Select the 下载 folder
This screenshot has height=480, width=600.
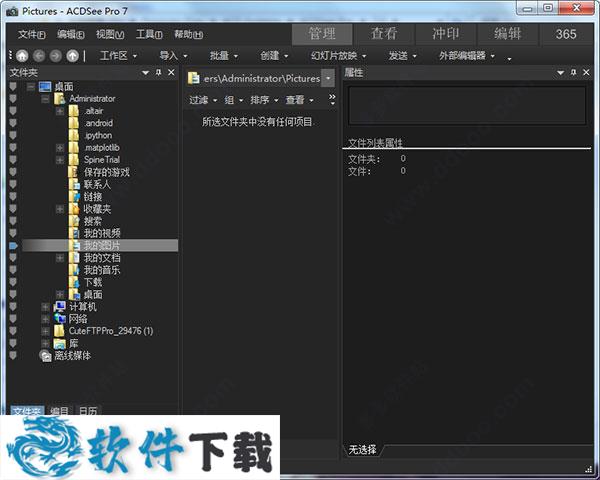(85, 282)
